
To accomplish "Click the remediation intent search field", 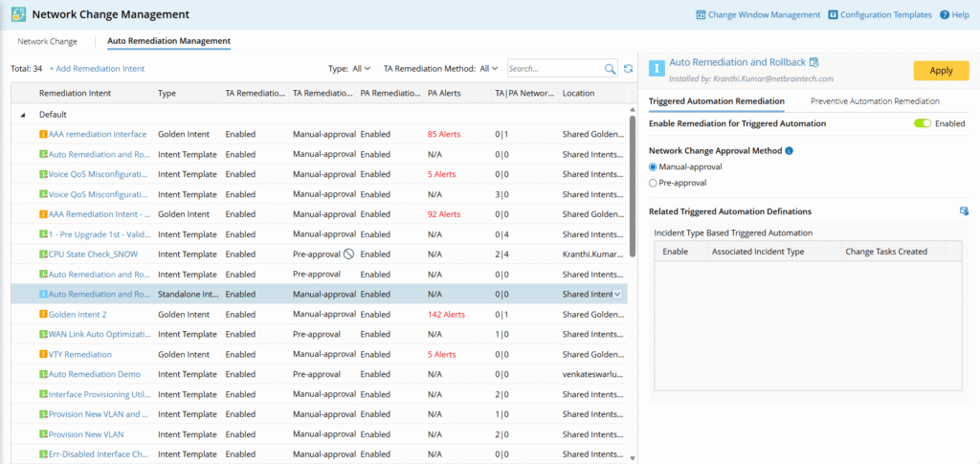I will click(x=554, y=69).
